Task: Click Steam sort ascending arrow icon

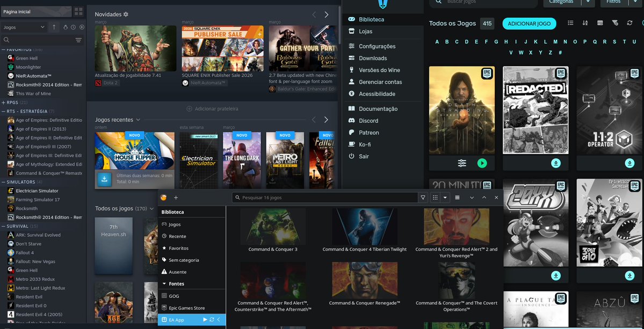Action: click(x=54, y=27)
